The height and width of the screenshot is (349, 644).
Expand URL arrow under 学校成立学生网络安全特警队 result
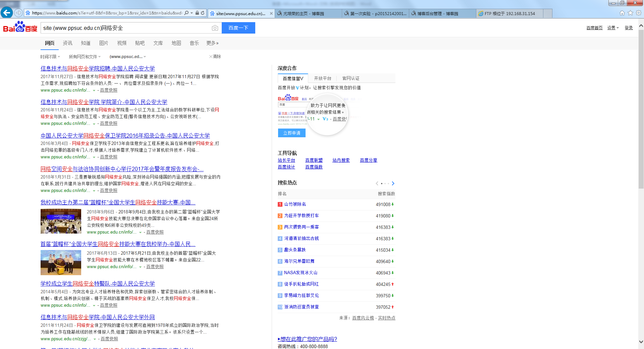94,305
